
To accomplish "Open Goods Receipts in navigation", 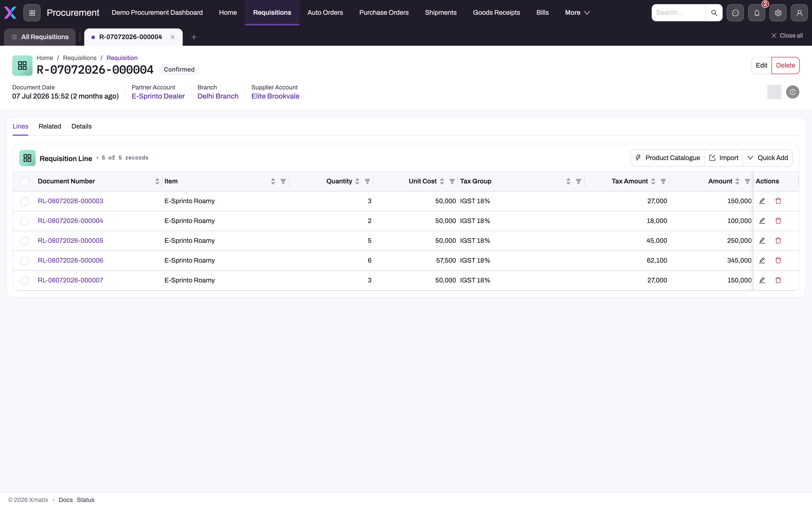I will 496,13.
